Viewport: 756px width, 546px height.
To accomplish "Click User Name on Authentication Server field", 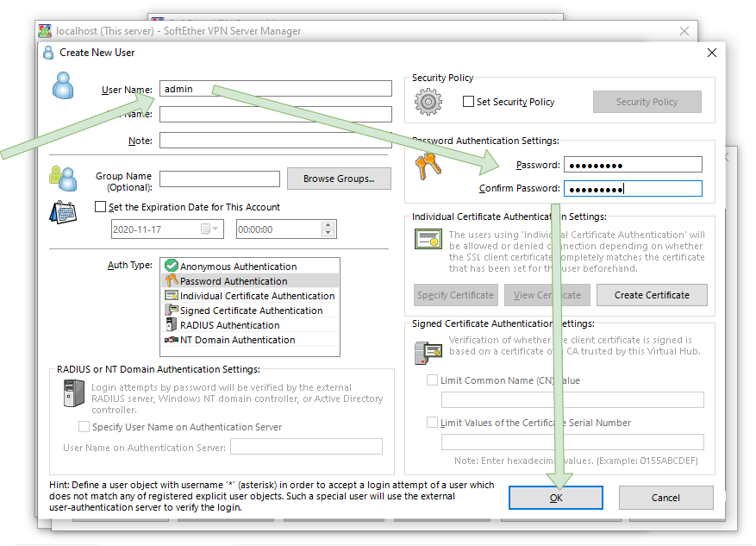I will 306,447.
